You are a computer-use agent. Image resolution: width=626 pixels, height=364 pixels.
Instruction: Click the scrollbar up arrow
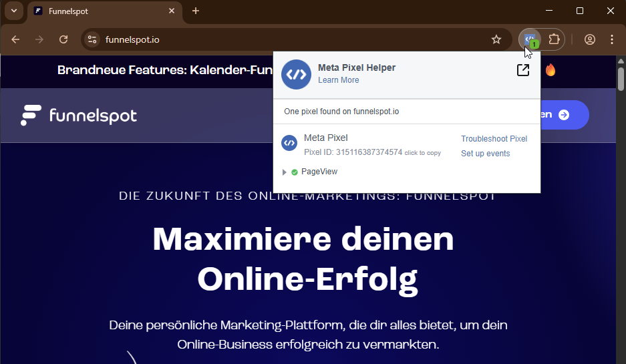pyautogui.click(x=621, y=61)
